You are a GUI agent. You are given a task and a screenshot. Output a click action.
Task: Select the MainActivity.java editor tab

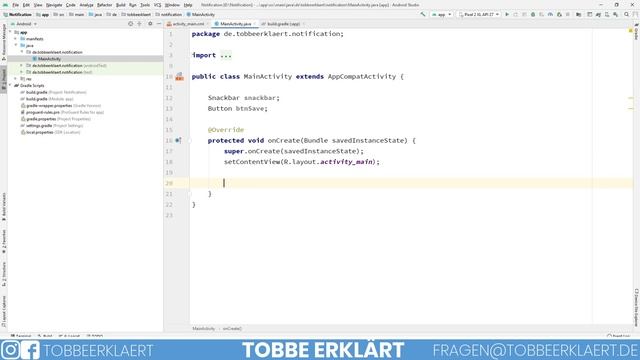coord(235,24)
